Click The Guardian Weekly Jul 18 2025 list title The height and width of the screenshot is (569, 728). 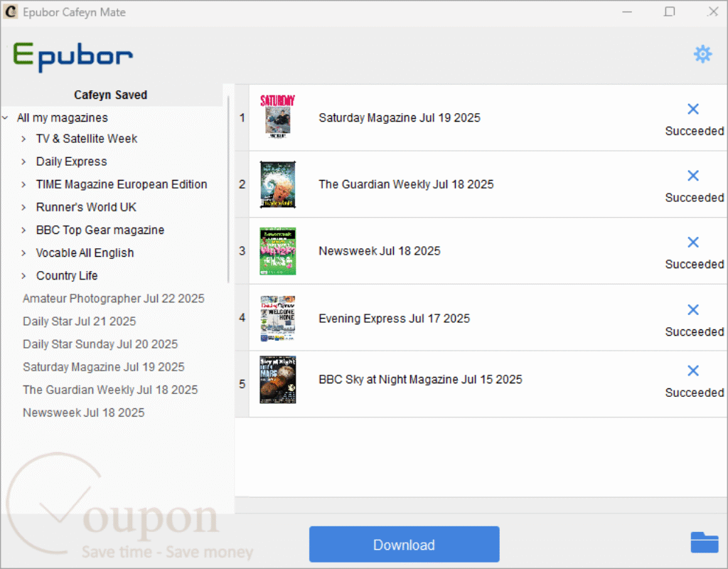(x=406, y=184)
